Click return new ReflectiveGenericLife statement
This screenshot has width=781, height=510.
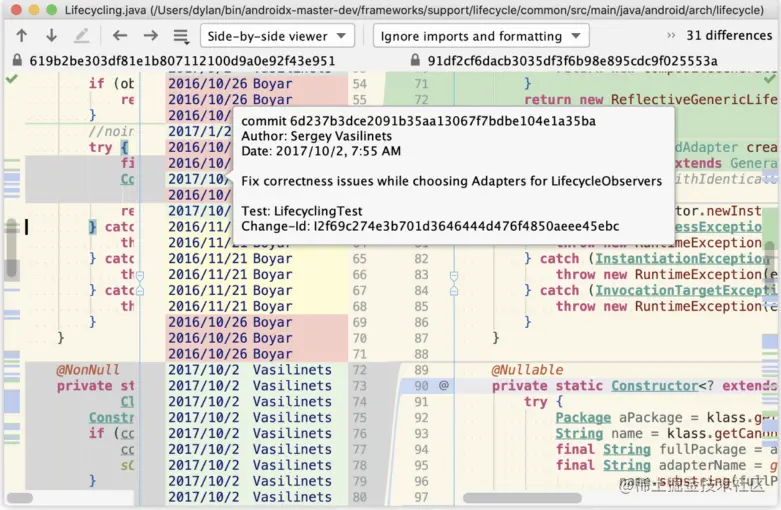tap(651, 99)
